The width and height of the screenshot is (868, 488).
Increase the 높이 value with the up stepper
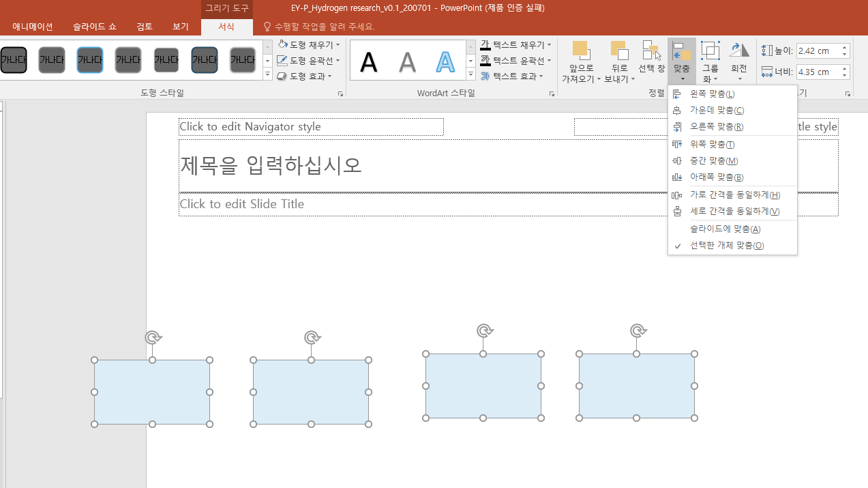point(845,48)
